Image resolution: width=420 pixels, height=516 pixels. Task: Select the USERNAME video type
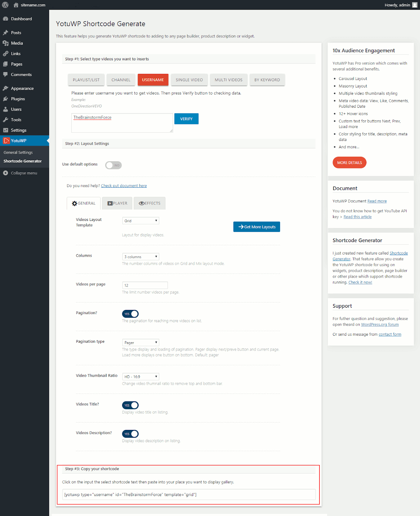pos(153,80)
